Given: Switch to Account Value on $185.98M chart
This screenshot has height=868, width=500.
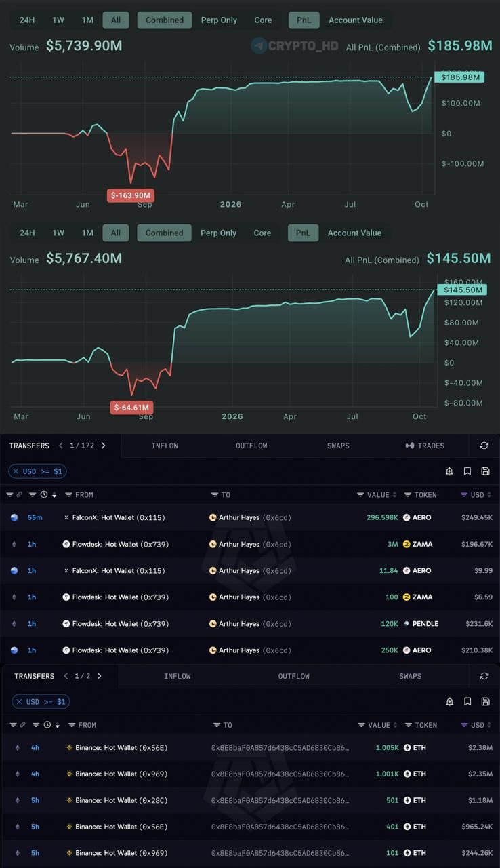Looking at the screenshot, I should click(x=355, y=20).
